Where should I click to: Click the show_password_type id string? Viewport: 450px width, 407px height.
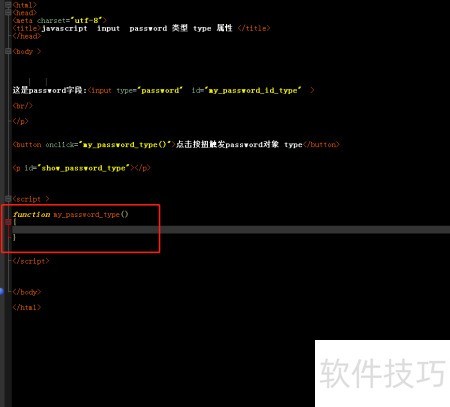coord(84,168)
